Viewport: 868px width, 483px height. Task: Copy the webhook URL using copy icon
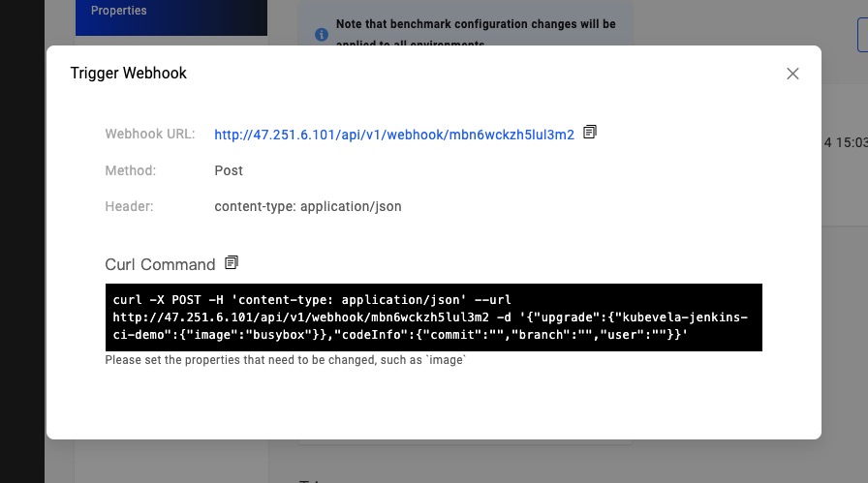590,133
